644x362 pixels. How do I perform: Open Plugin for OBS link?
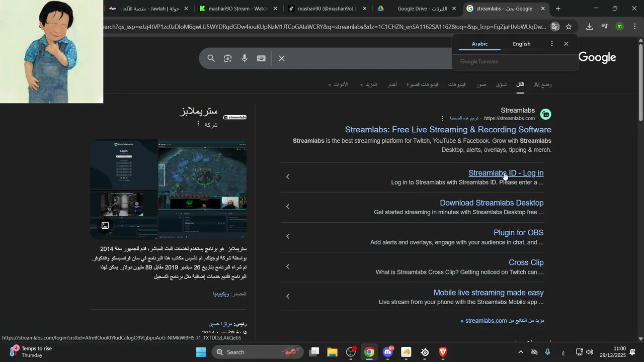518,233
